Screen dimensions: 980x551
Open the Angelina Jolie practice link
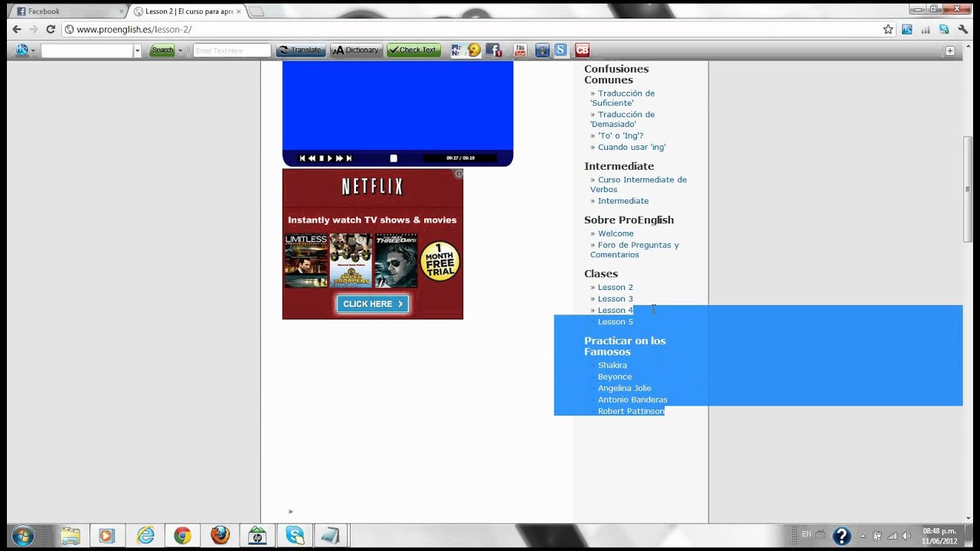coord(624,388)
